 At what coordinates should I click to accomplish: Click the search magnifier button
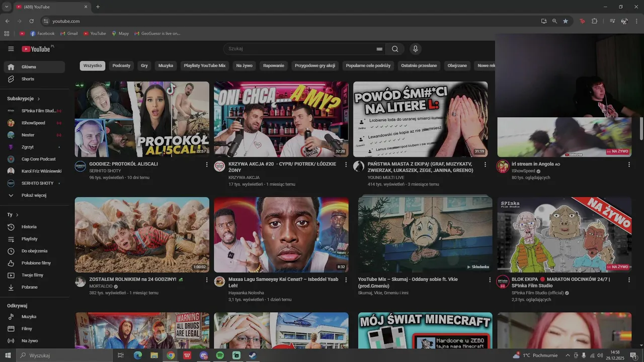[x=395, y=49]
